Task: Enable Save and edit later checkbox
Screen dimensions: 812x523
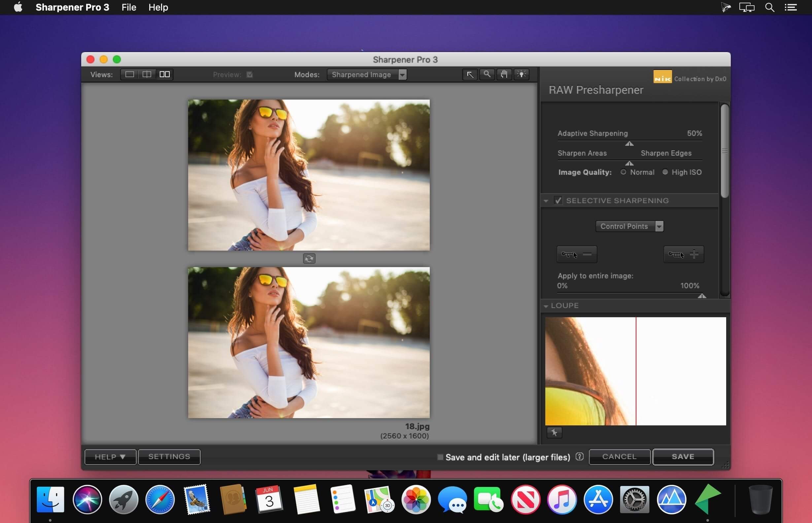Action: click(x=440, y=457)
